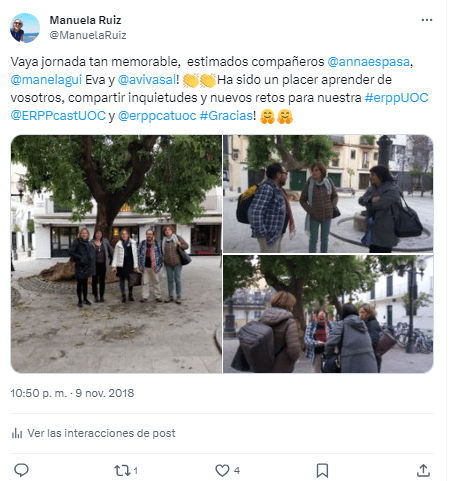Click the timestamp 10:50 p. m. · 9 nov. 2018
Screen dimensions: 453x481
[72, 393]
